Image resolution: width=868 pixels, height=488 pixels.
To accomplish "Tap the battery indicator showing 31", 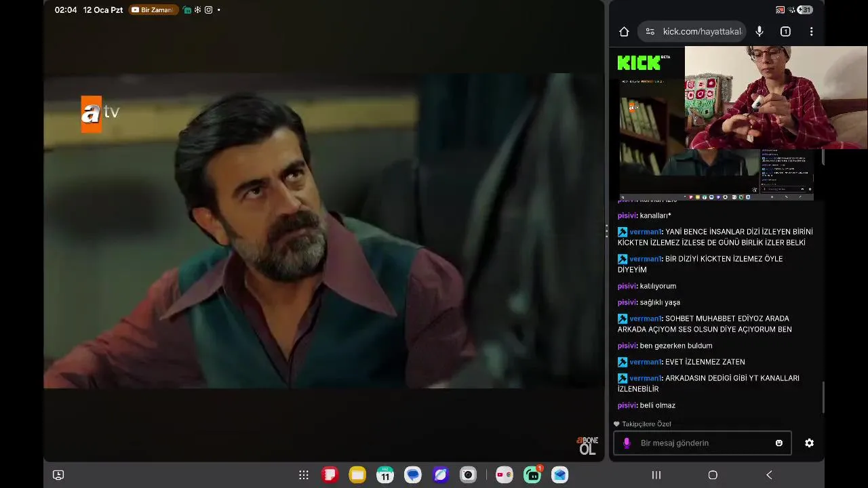I will tap(805, 9).
